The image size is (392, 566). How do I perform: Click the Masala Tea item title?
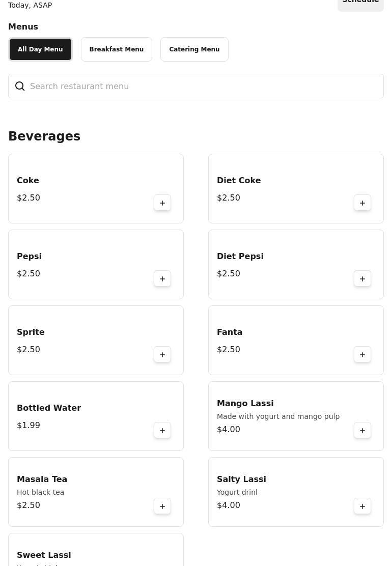pos(42,479)
